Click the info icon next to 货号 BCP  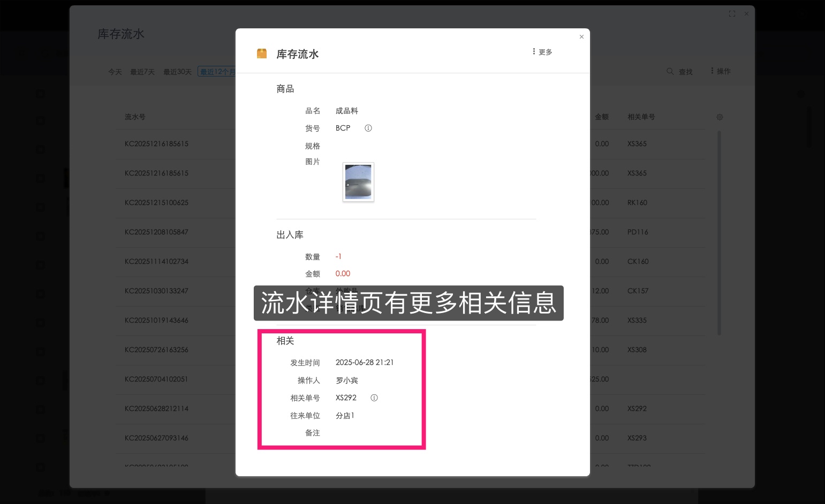tap(368, 128)
